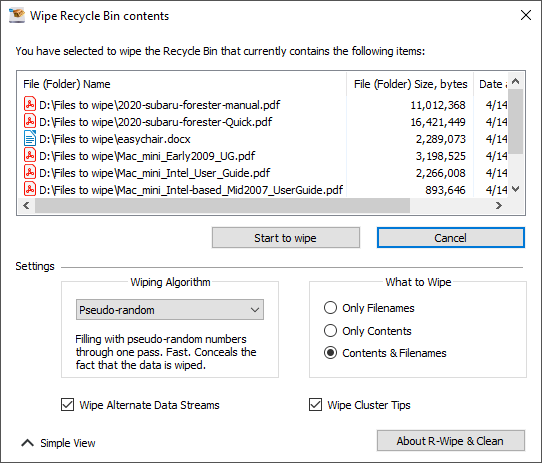Viewport: 542px width, 463px height.
Task: Open About R-Wipe & Clean
Action: point(450,441)
